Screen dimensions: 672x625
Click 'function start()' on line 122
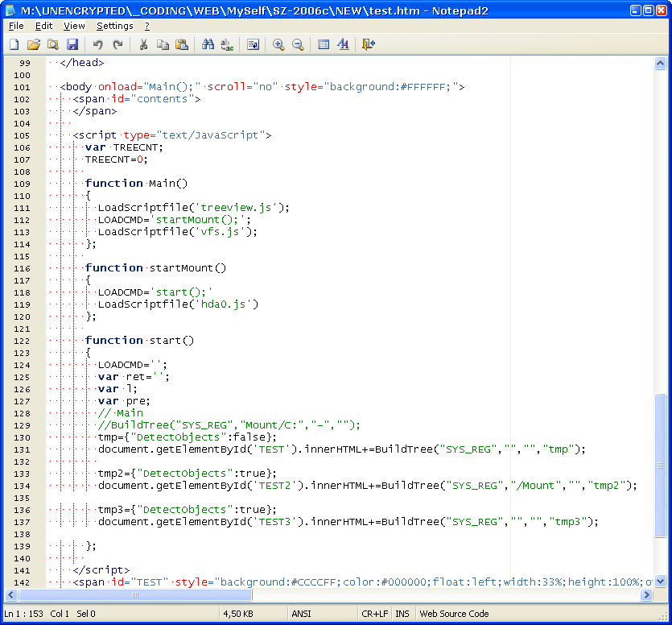[x=140, y=341]
